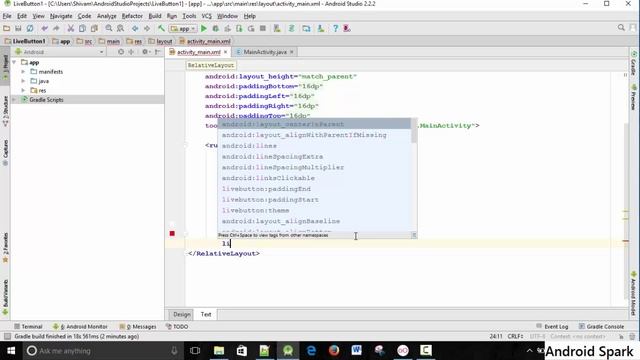Open the Gradle Console panel

point(601,327)
